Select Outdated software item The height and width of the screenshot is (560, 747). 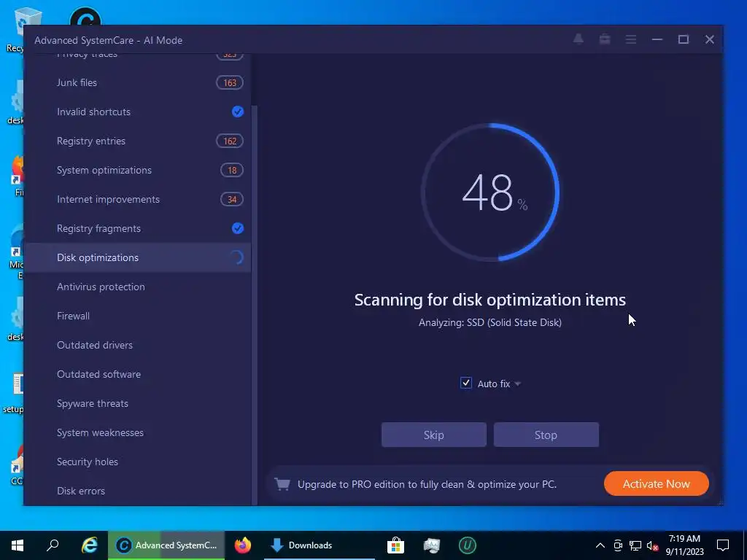[x=137, y=374]
